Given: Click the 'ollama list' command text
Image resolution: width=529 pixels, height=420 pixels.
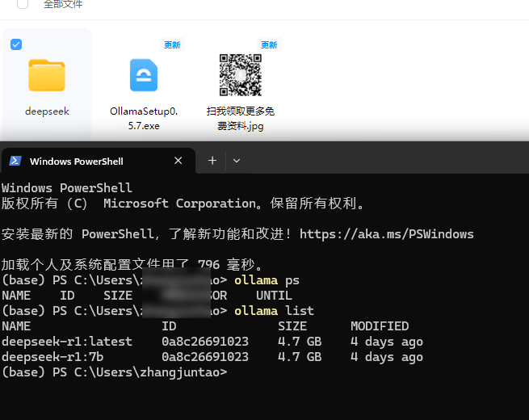Looking at the screenshot, I should [274, 311].
